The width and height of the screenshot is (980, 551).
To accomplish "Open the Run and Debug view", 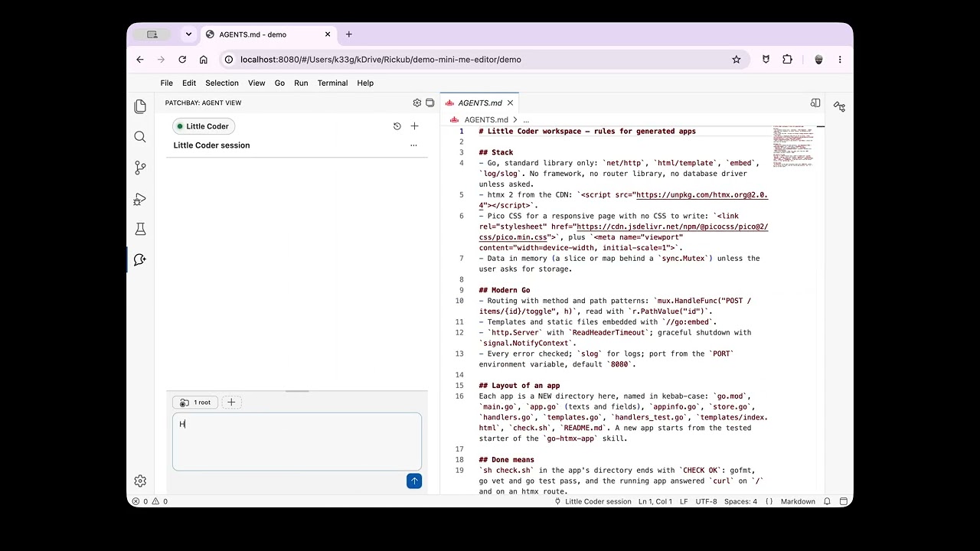I will 140,199.
